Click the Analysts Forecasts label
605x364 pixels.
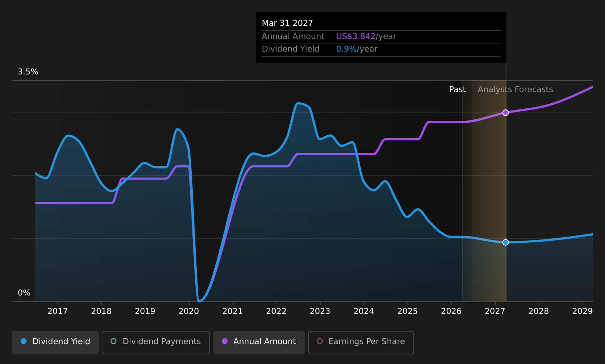(x=515, y=90)
